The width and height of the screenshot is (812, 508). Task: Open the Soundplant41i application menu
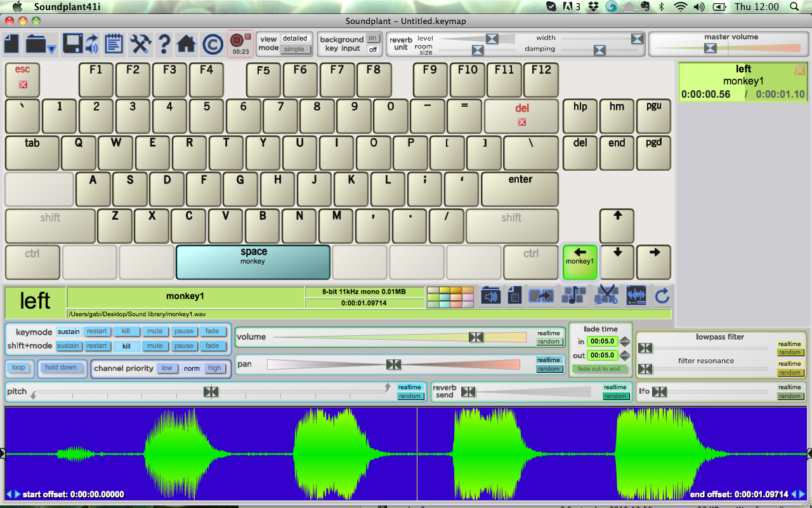click(x=67, y=6)
